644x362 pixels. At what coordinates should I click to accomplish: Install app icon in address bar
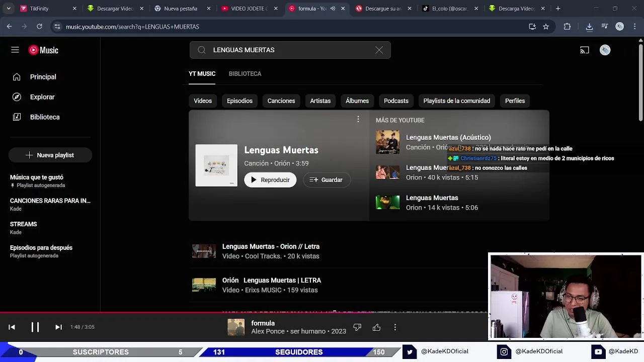pyautogui.click(x=532, y=27)
